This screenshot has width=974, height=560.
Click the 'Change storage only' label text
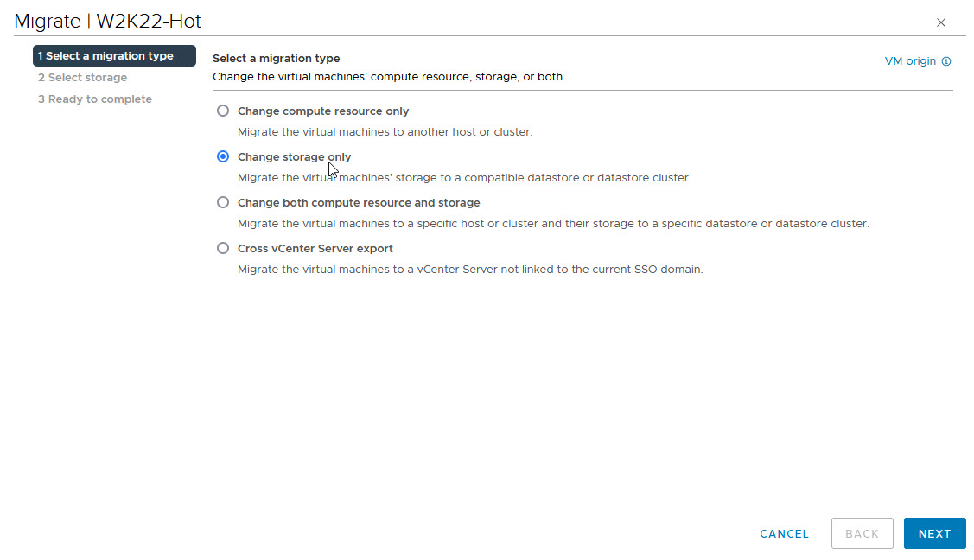294,157
